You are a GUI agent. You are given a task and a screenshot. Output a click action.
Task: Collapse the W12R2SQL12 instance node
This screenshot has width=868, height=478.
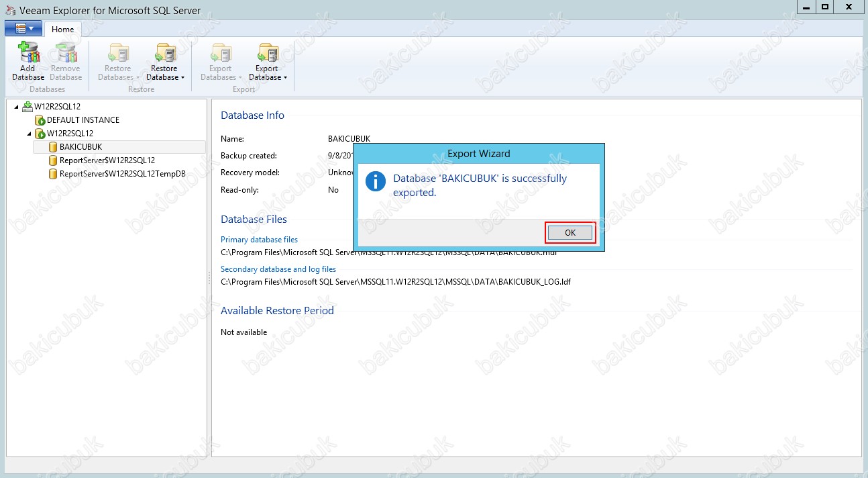click(x=29, y=134)
